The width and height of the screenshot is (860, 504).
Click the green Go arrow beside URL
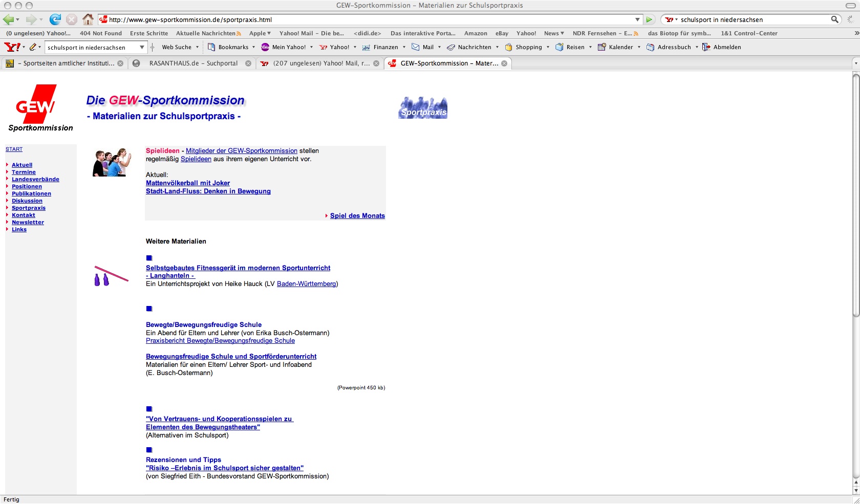point(649,19)
